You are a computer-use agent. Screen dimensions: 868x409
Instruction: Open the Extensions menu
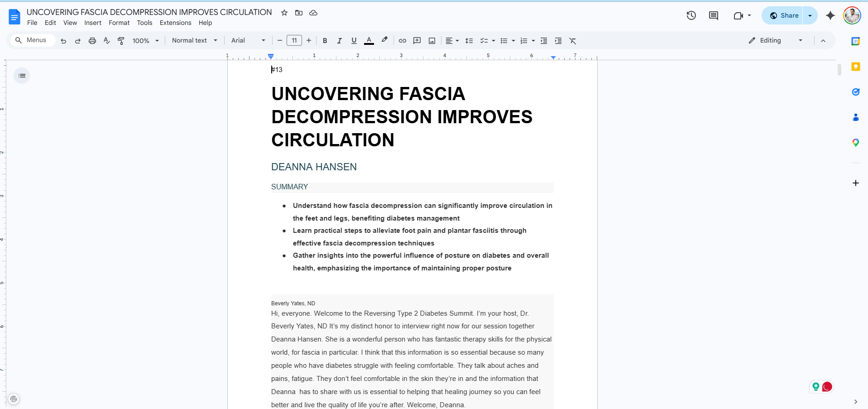[175, 23]
